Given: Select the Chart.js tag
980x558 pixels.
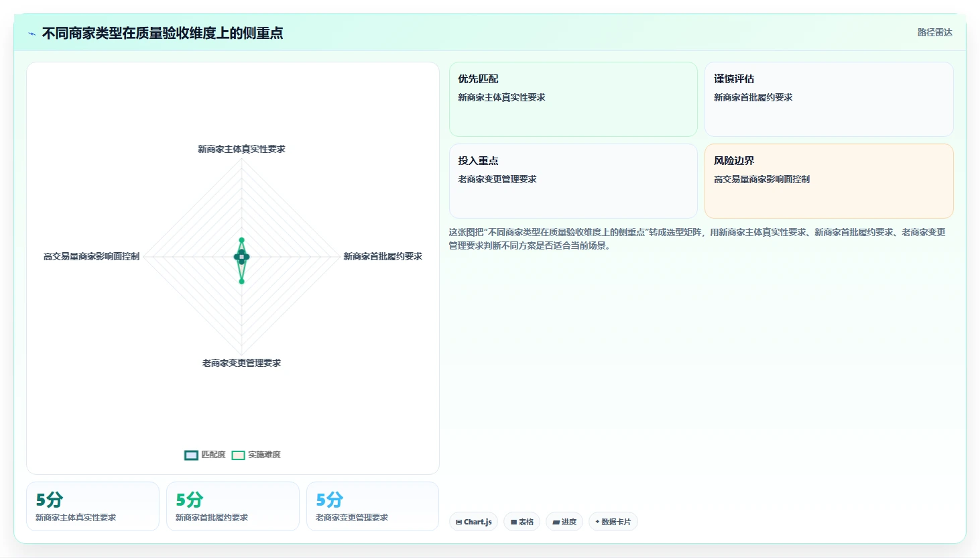Looking at the screenshot, I should pos(473,522).
